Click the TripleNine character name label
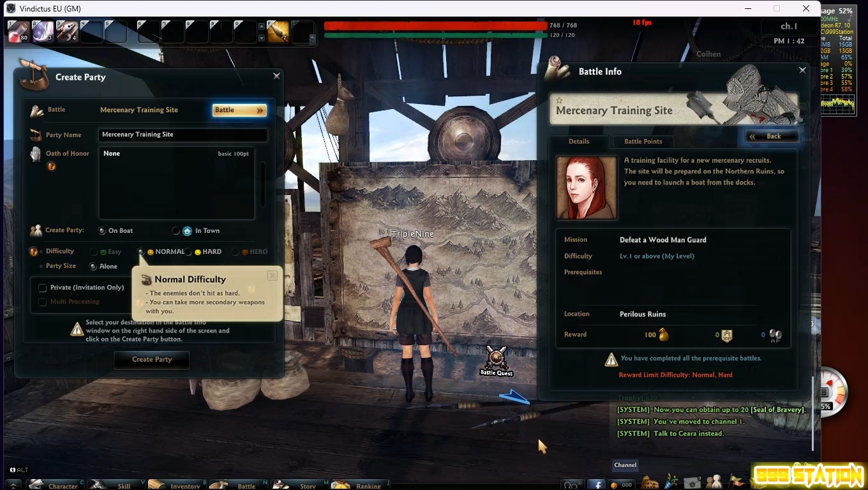Screen dimensions: 868x490 tap(412, 234)
